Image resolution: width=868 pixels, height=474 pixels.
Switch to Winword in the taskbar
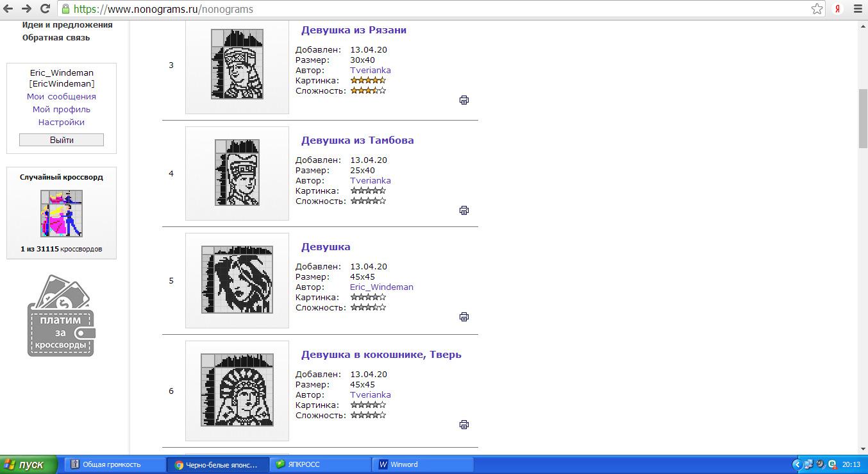tap(404, 464)
